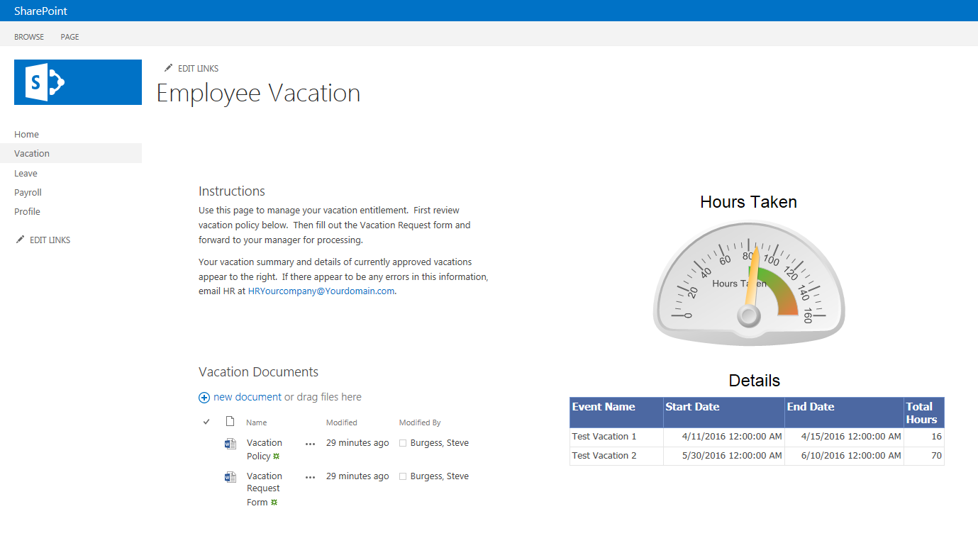Click the document type column header icon
This screenshot has height=560, width=978.
click(x=229, y=421)
